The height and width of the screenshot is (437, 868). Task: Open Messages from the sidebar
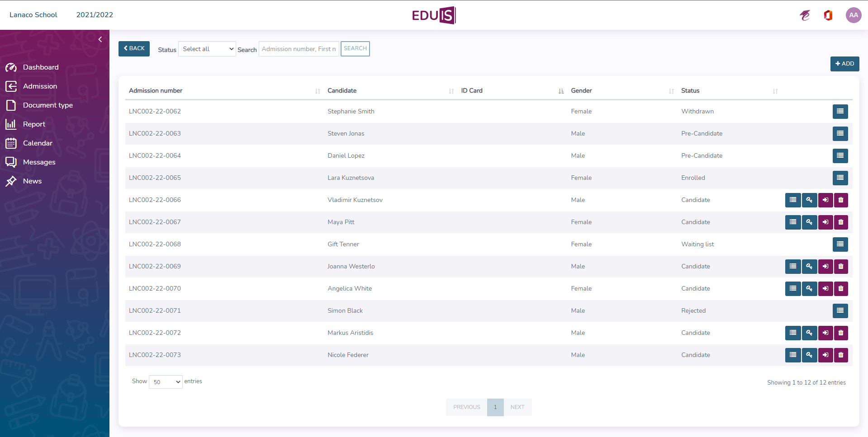(x=39, y=162)
